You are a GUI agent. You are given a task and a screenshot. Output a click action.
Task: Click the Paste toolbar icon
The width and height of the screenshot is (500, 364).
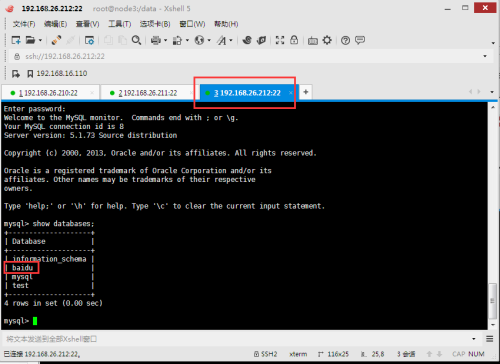pos(122,40)
